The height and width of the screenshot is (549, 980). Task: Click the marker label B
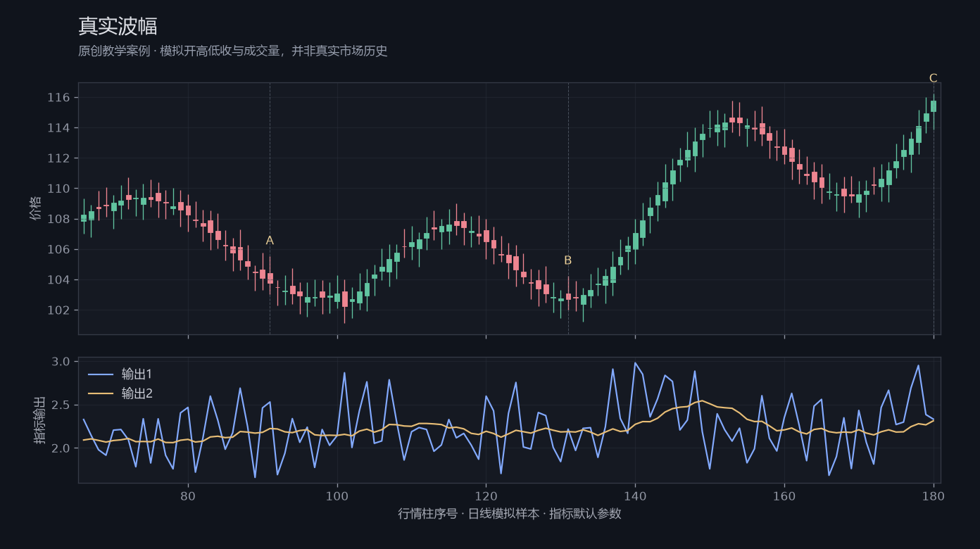567,260
